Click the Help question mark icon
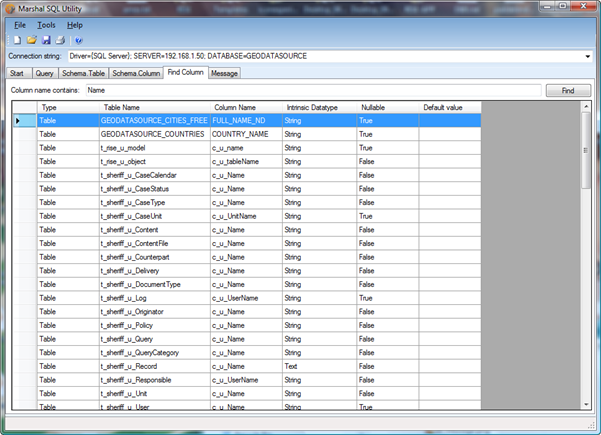 pyautogui.click(x=79, y=40)
